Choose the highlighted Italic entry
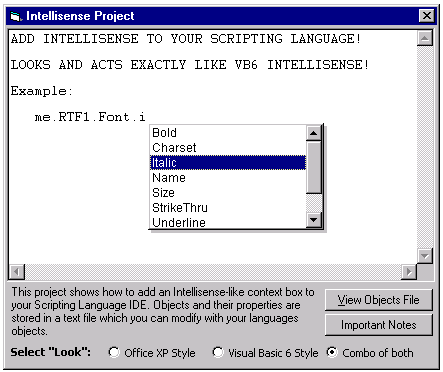The height and width of the screenshot is (372, 443). (x=228, y=163)
